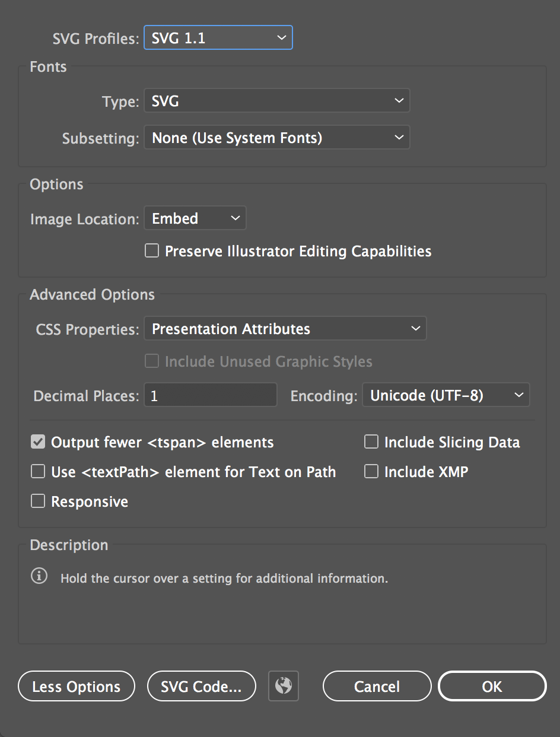Enable Preserve Illustrator Editing Capabilities

coord(152,251)
